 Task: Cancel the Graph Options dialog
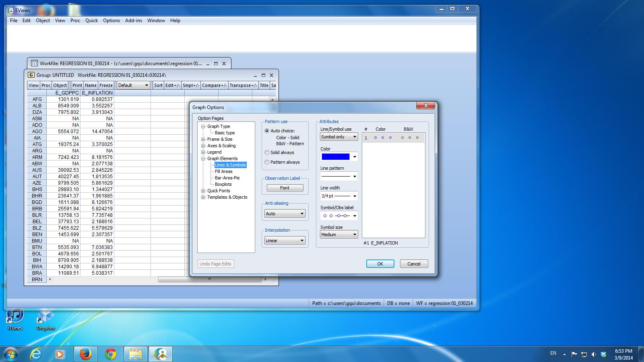tap(414, 264)
